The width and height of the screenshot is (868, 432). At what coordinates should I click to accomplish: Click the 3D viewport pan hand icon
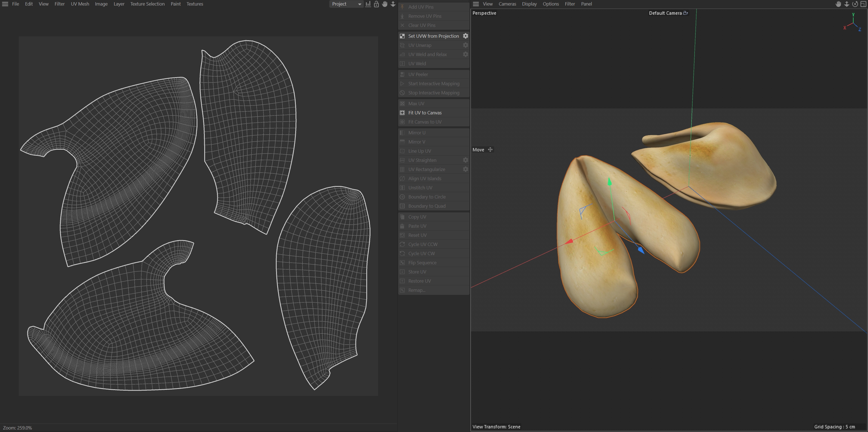(x=838, y=4)
